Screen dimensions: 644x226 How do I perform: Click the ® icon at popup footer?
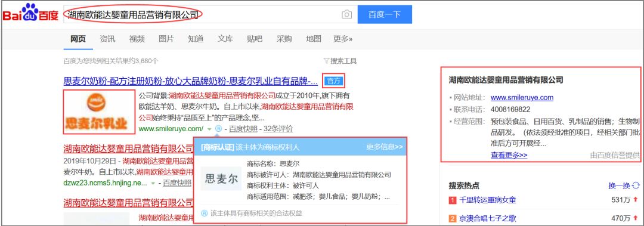[x=205, y=213]
